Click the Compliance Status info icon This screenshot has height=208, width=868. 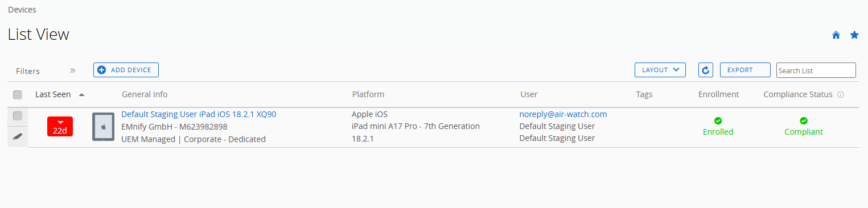click(840, 94)
